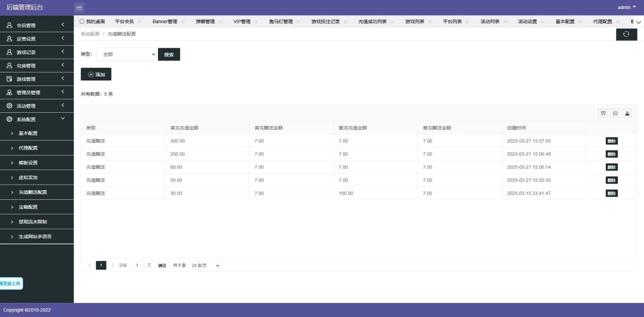
Task: Refresh the page using circular refresh icon
Action: point(626,34)
